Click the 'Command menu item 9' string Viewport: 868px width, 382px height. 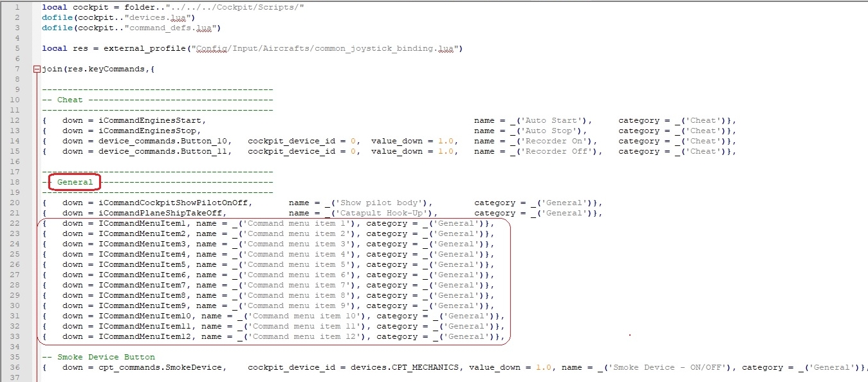[297, 305]
